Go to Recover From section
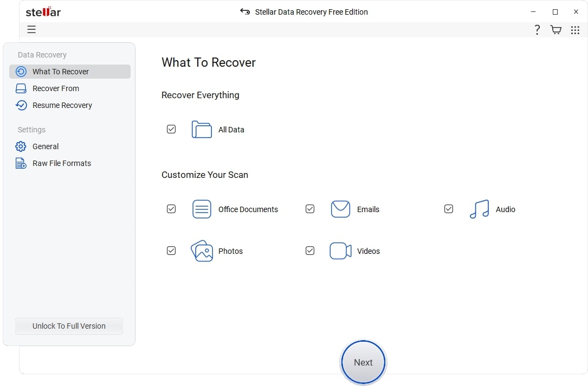The image size is (588, 390). [x=70, y=88]
